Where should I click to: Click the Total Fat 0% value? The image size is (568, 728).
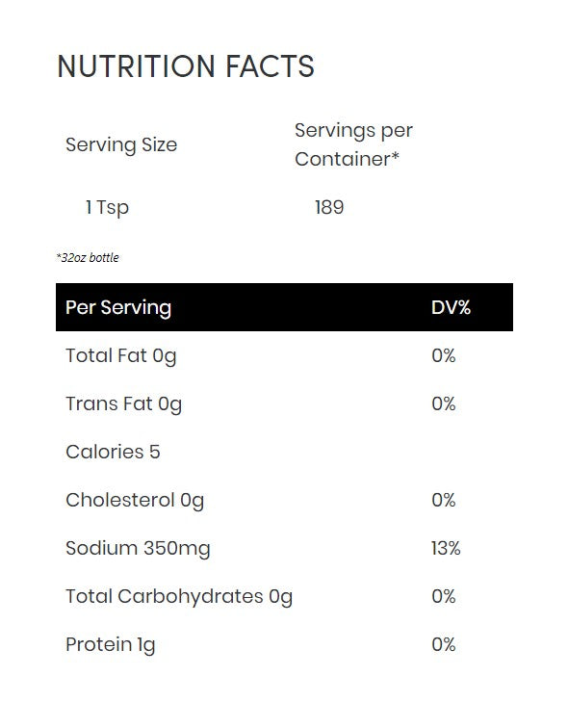(443, 355)
